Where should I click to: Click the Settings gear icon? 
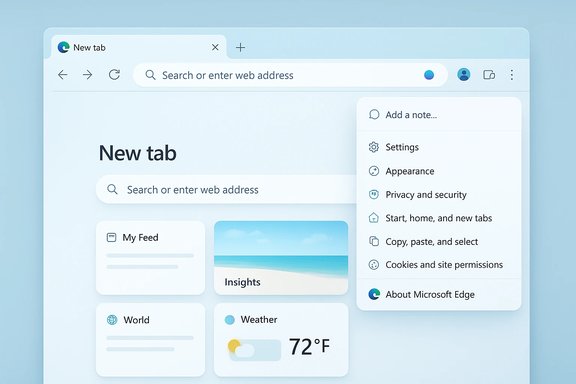(374, 147)
